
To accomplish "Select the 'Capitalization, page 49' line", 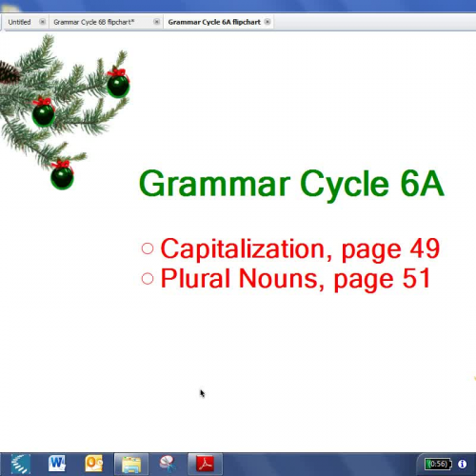I will coord(300,249).
